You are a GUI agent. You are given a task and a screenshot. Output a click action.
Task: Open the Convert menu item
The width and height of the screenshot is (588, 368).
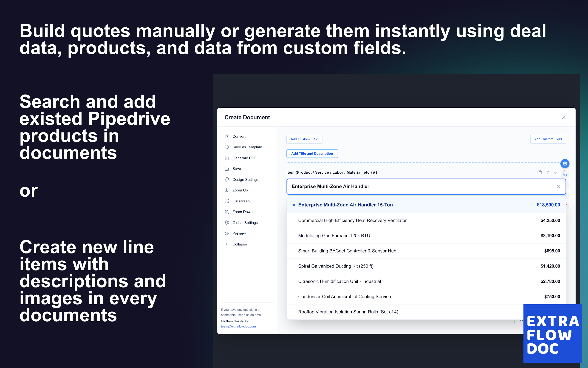coord(239,136)
